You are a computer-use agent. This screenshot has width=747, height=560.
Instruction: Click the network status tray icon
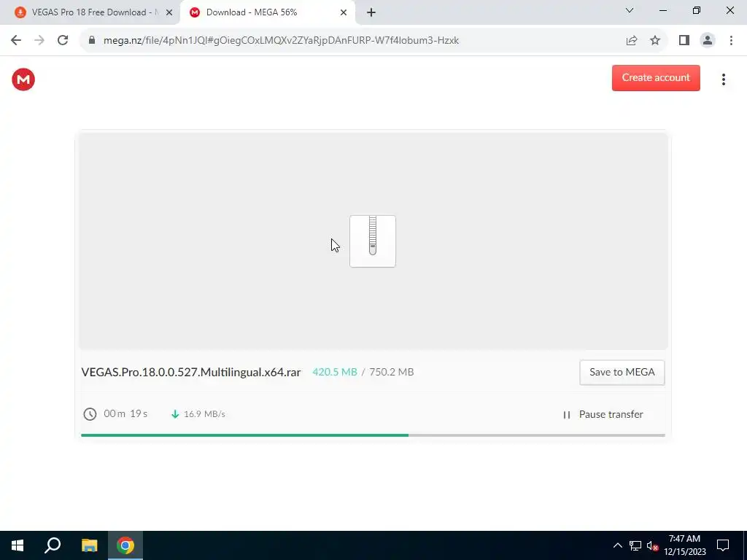coord(635,545)
